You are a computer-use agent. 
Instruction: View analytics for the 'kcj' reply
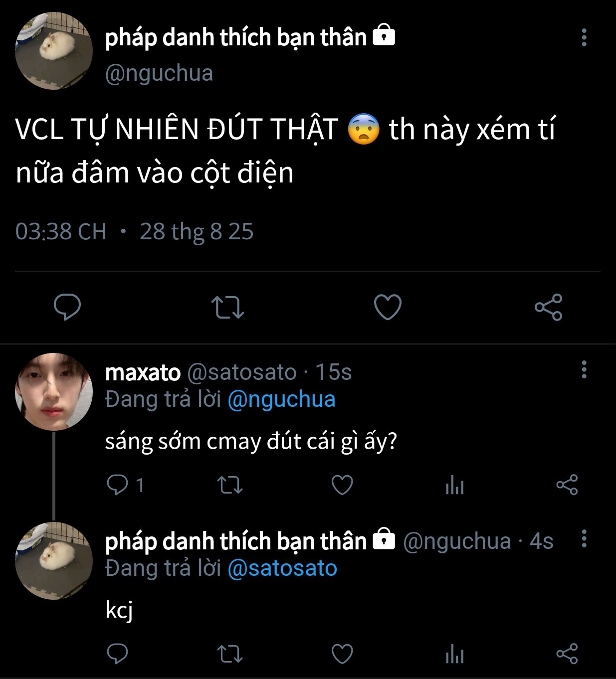coord(454,654)
